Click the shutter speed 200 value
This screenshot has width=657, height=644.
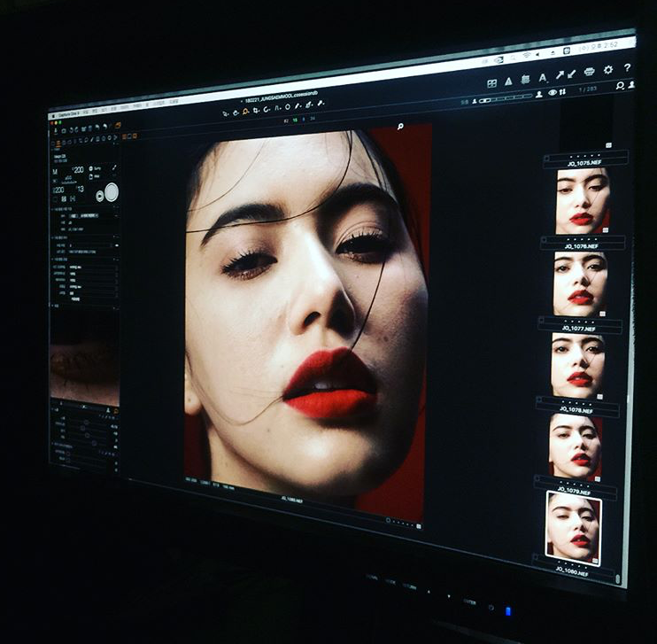click(58, 190)
